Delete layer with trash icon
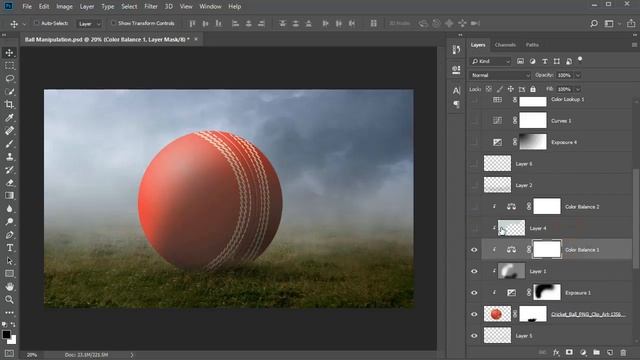The height and width of the screenshot is (360, 640). pyautogui.click(x=623, y=352)
